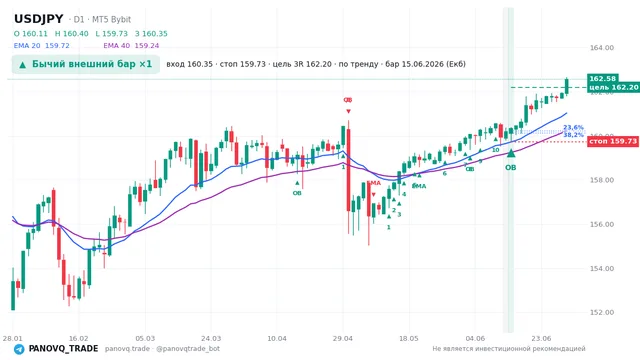The width and height of the screenshot is (640, 360).
Task: Click the 154.00 price axis label
Action: (x=602, y=268)
